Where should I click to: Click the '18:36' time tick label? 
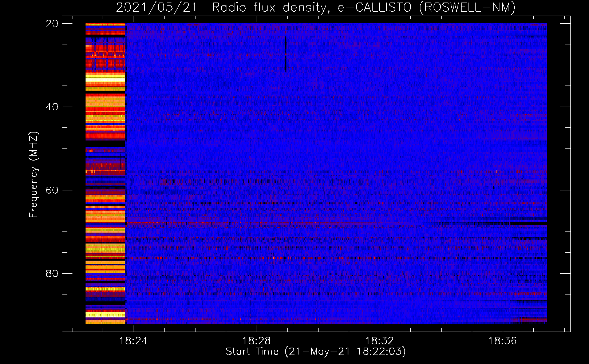coord(502,341)
